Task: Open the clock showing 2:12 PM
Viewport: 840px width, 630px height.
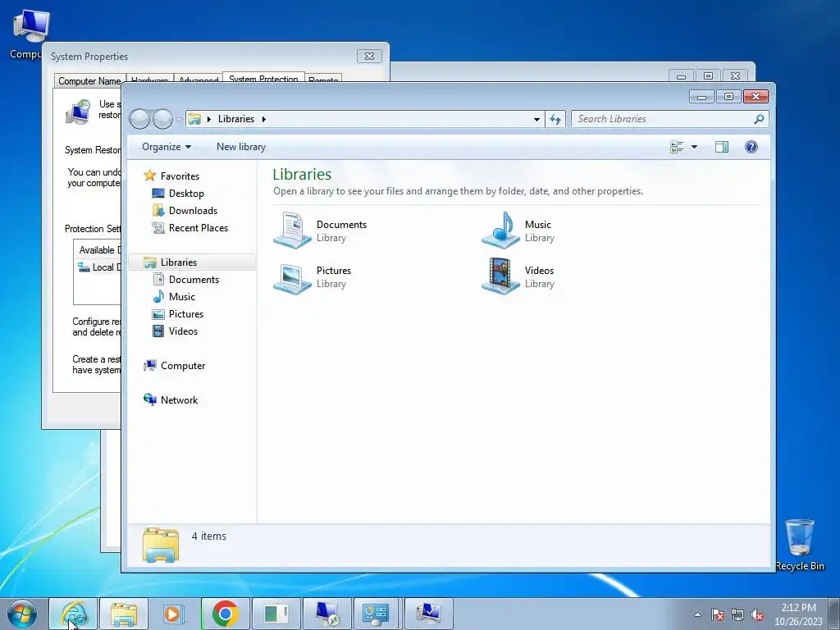Action: pos(799,614)
